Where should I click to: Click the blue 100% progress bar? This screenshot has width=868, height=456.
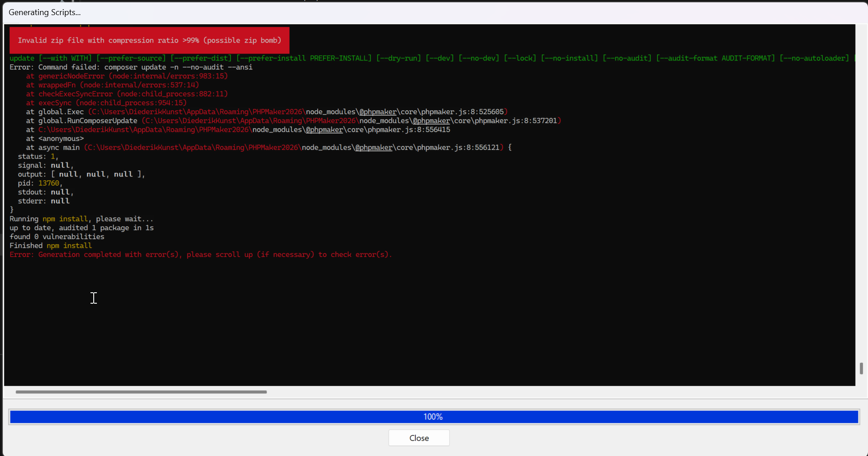tap(433, 417)
